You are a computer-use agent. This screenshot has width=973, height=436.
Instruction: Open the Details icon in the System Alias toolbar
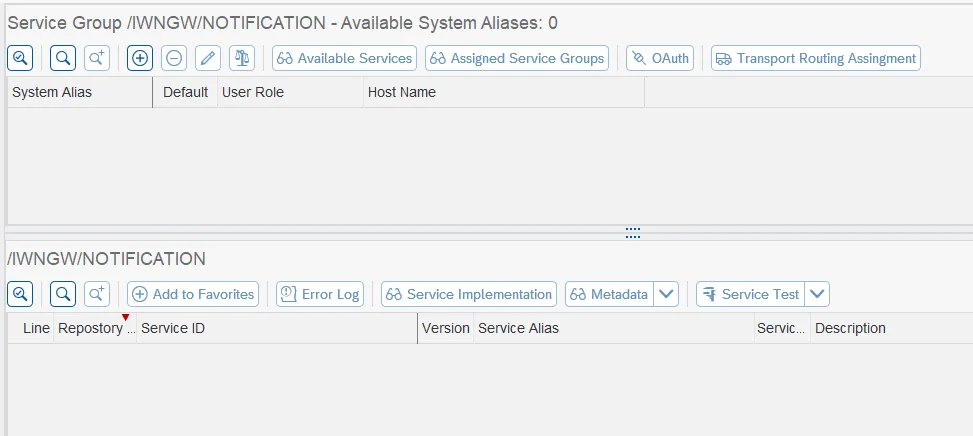(20, 58)
